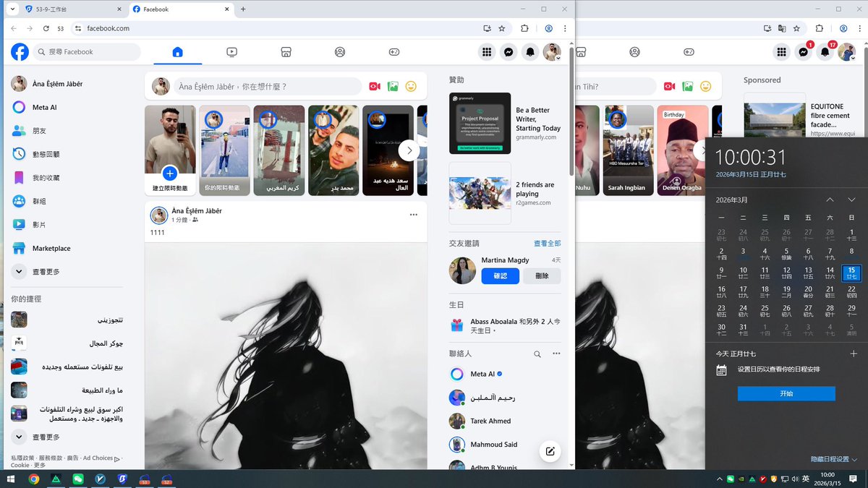This screenshot has width=868, height=488.
Task: Click the Live video icon in front composer
Action: tap(375, 86)
